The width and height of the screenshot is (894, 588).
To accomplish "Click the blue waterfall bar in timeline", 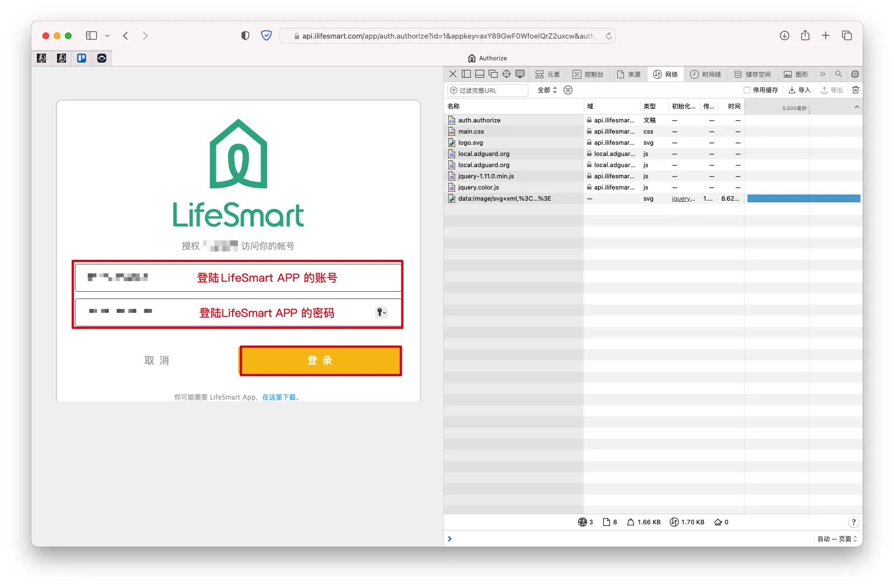I will click(804, 198).
